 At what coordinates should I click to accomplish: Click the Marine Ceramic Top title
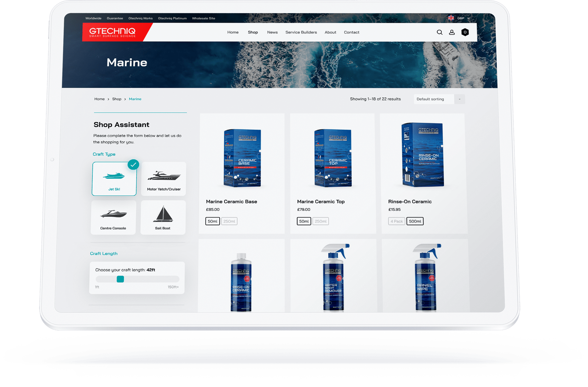point(321,201)
